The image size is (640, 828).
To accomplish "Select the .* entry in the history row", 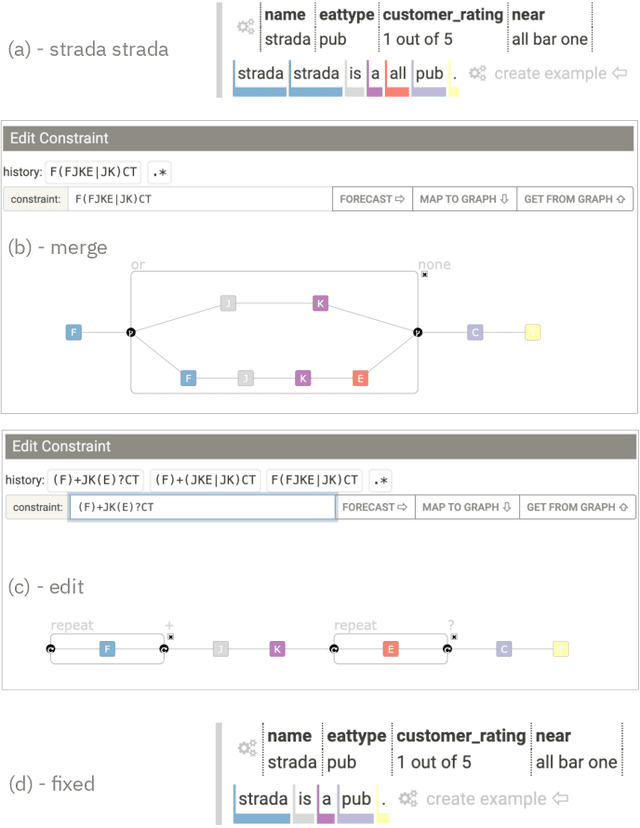I will [x=379, y=481].
